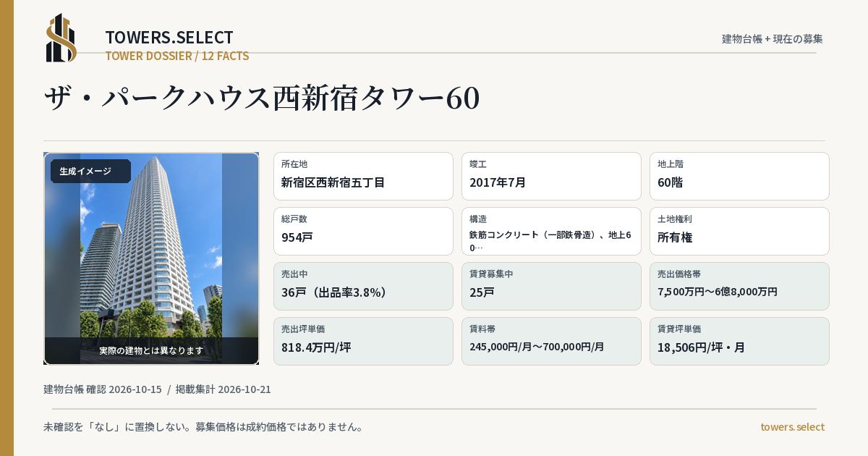The width and height of the screenshot is (868, 456).
Task: Select the 売出坪単価 818.4万円/坪 card
Action: pyautogui.click(x=363, y=341)
